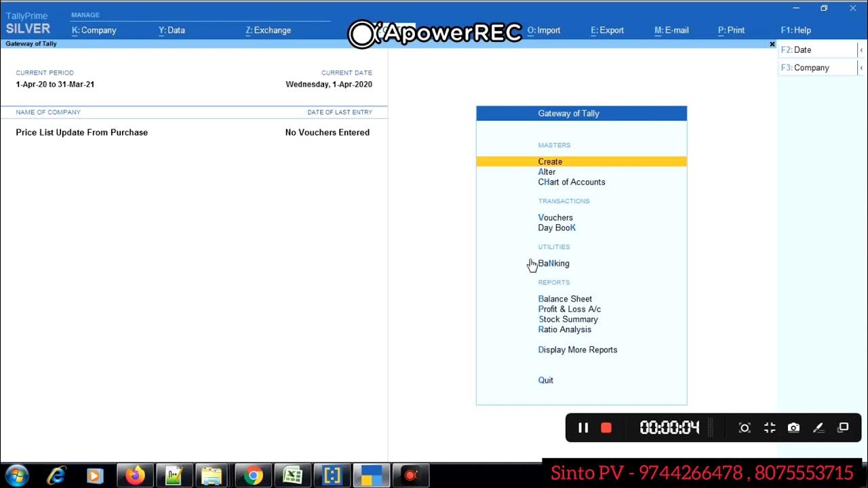The image size is (868, 488).
Task: Click No Vouchers Entered text
Action: (x=328, y=133)
